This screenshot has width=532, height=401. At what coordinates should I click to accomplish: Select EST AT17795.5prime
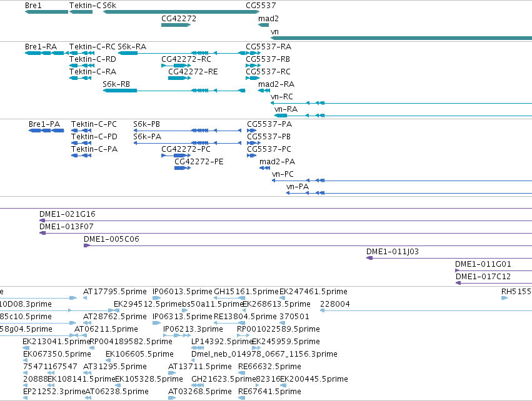click(85, 298)
